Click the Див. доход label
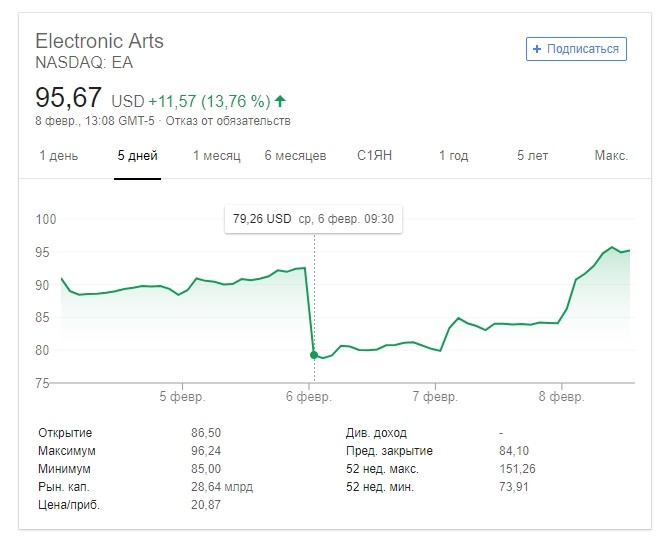 tap(376, 433)
